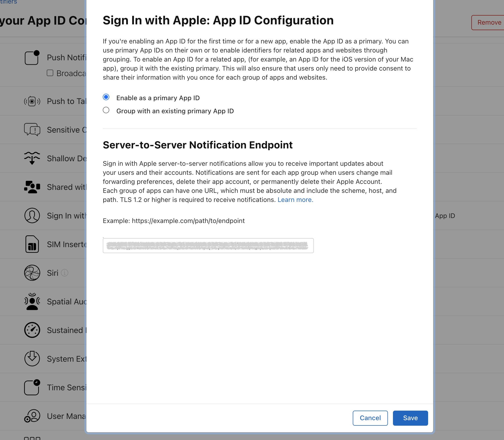
Task: Click the Siri orb icon
Action: 32,273
